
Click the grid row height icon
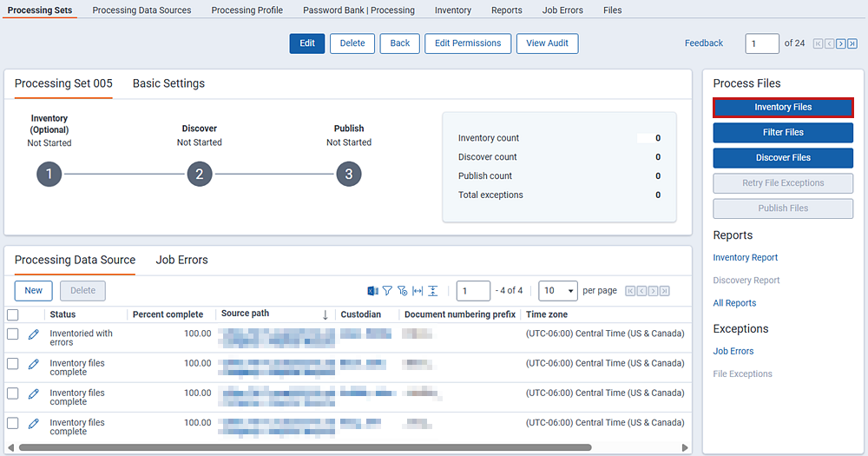coord(432,291)
